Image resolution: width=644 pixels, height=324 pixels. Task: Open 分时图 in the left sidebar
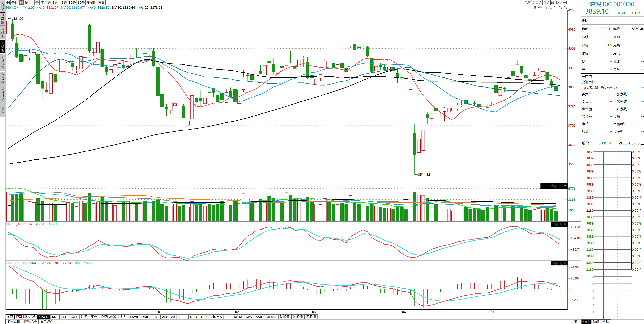click(3, 33)
